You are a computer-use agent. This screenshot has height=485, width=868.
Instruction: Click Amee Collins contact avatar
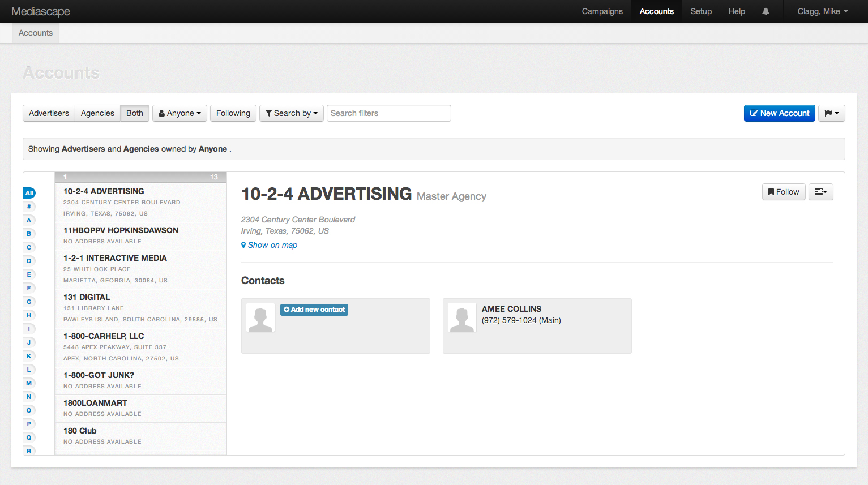[x=462, y=317]
